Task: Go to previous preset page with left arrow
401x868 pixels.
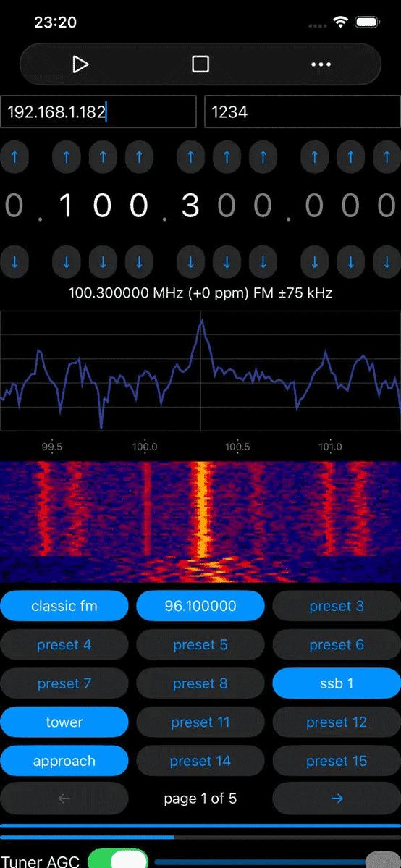Action: pos(64,799)
